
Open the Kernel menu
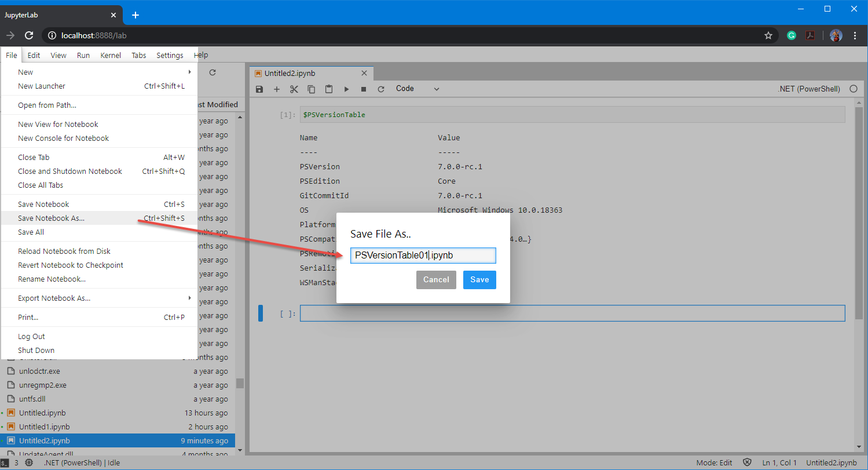[x=111, y=56]
